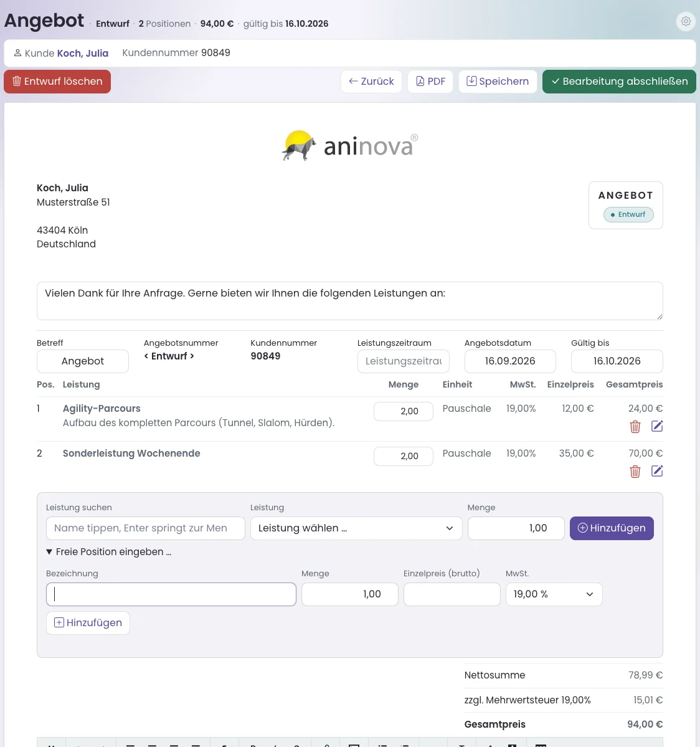Screen dimensions: 700x747
Task: Edit the Agility-Parcours position
Action: [x=656, y=426]
